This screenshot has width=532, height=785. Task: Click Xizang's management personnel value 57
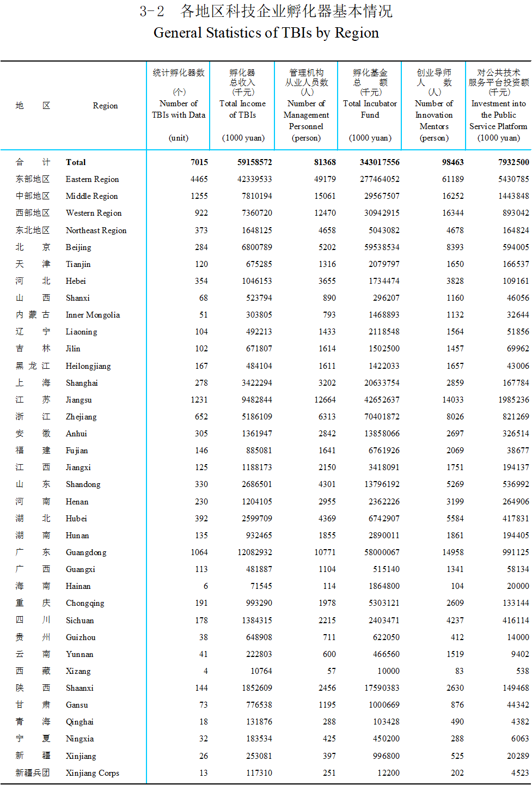(x=332, y=671)
